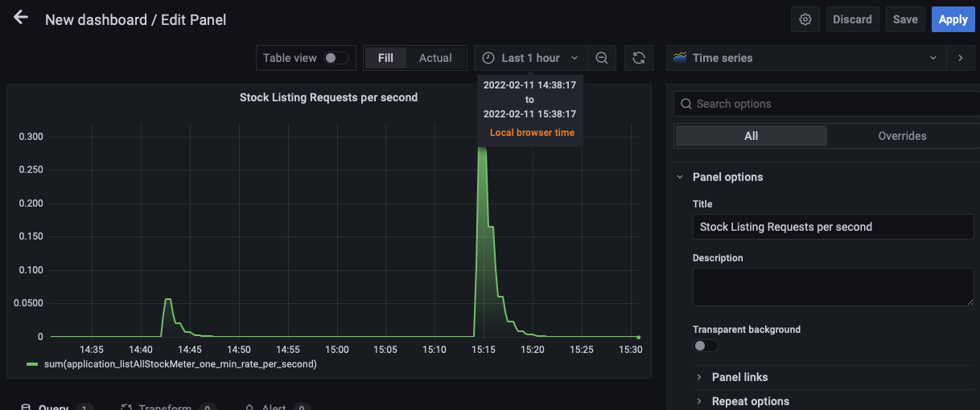The width and height of the screenshot is (980, 410).
Task: Switch to the Overrides tab
Action: (x=902, y=136)
